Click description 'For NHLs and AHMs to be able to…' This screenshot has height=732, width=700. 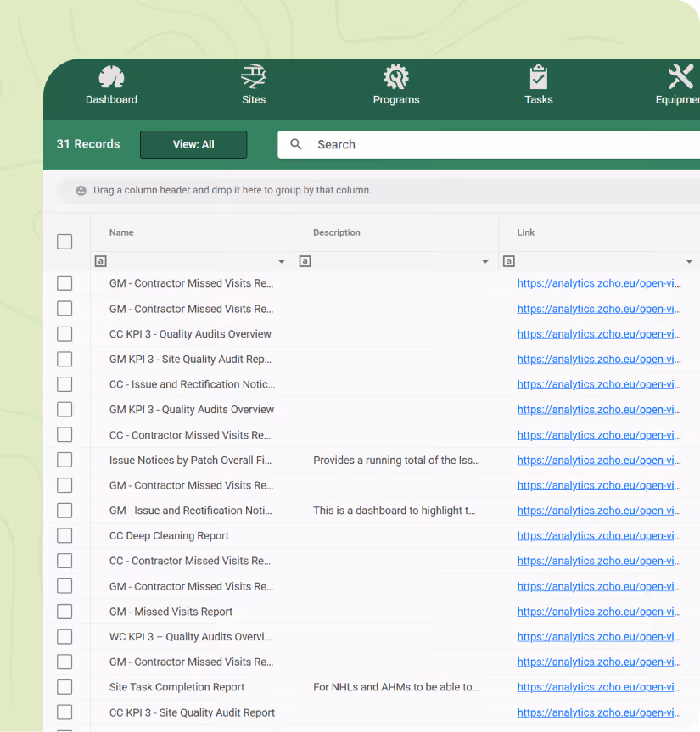(x=396, y=687)
